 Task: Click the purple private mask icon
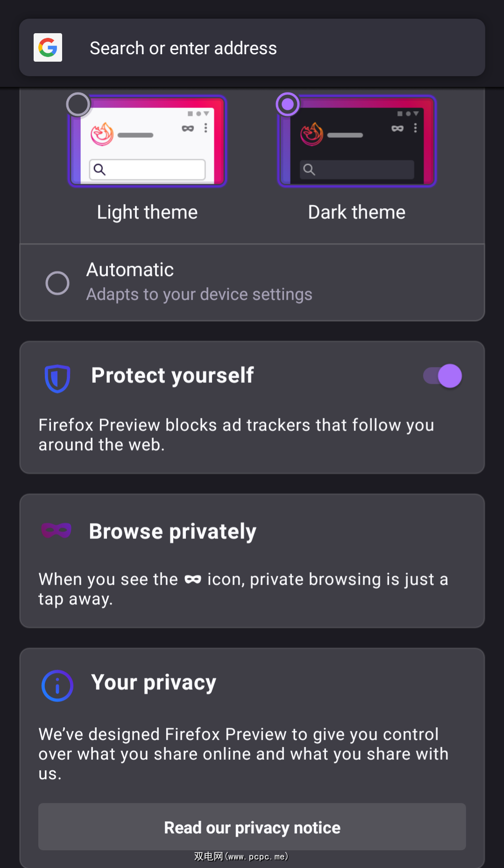click(x=56, y=531)
